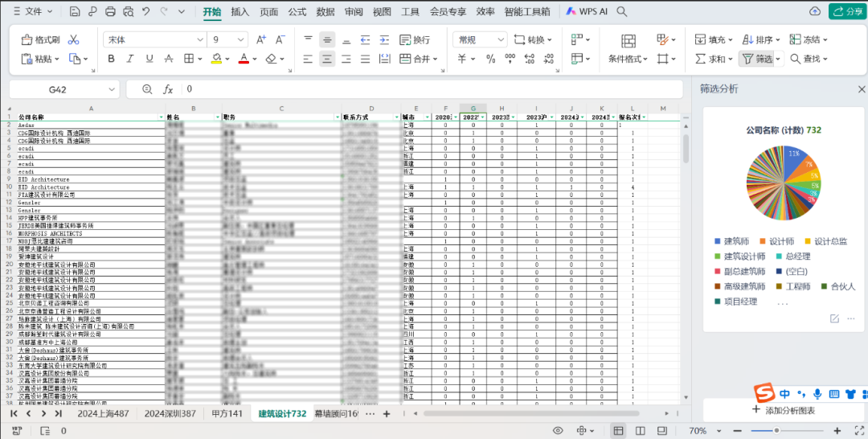Open the insert function fx icon
Viewport: 868px width, 439px height.
point(168,89)
